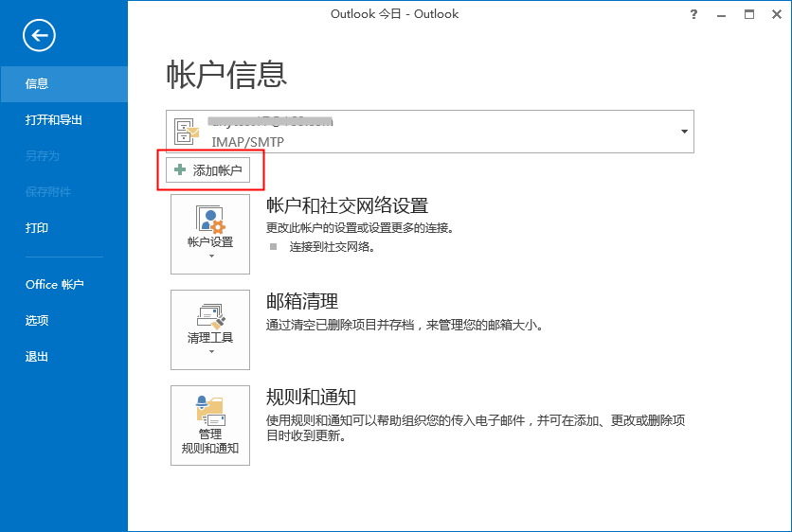Click the 连接到社交网络 link
Image resolution: width=792 pixels, height=532 pixels.
pyautogui.click(x=332, y=247)
